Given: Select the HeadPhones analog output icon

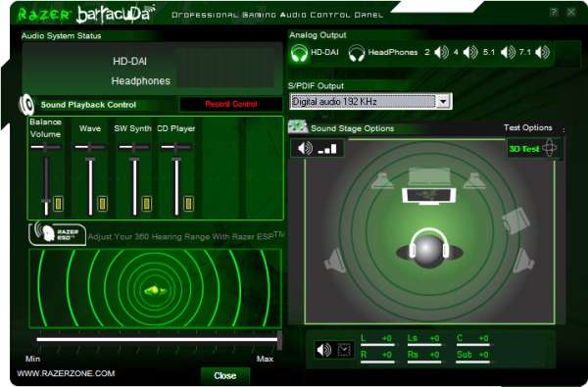Looking at the screenshot, I should coord(357,53).
